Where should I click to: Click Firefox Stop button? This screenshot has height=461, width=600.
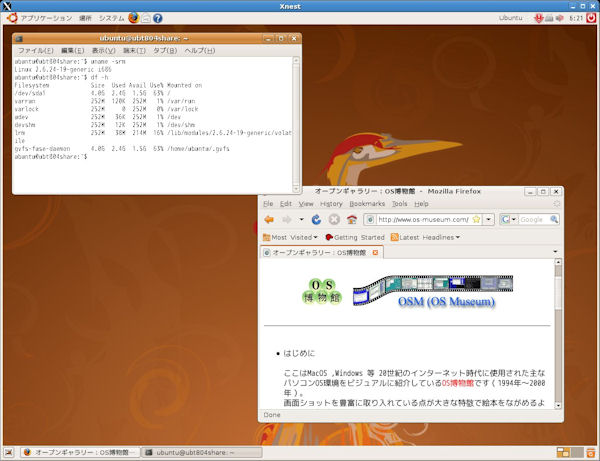pos(334,219)
